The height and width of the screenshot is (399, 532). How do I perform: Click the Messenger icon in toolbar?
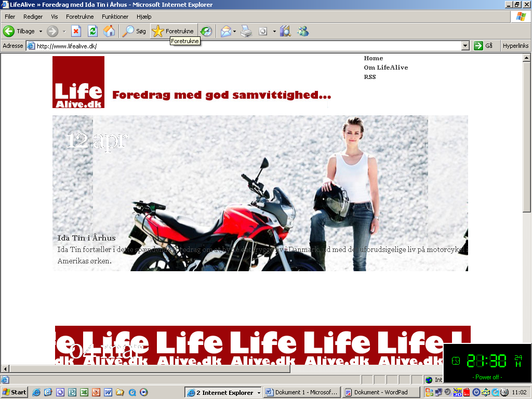tap(303, 31)
